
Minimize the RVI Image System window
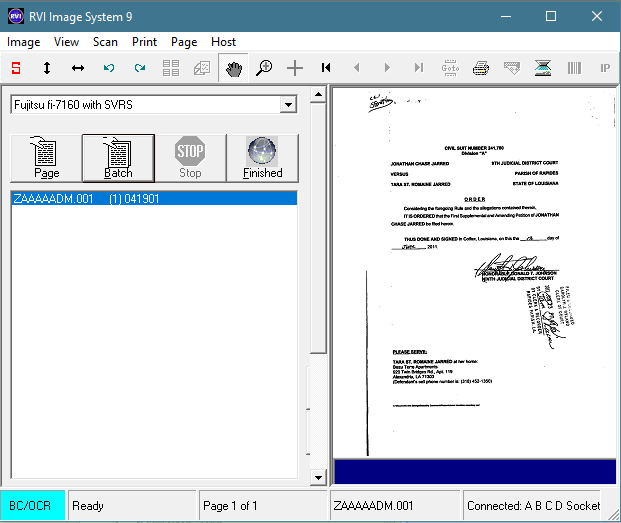point(506,16)
